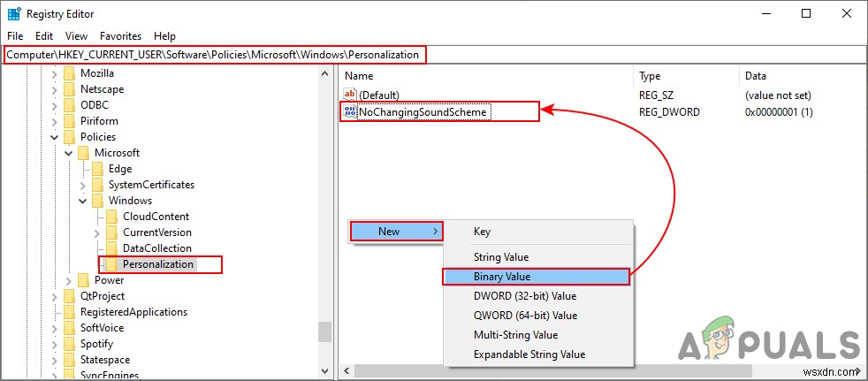The height and width of the screenshot is (381, 868).
Task: Click the Spotify folder icon
Action: [69, 344]
